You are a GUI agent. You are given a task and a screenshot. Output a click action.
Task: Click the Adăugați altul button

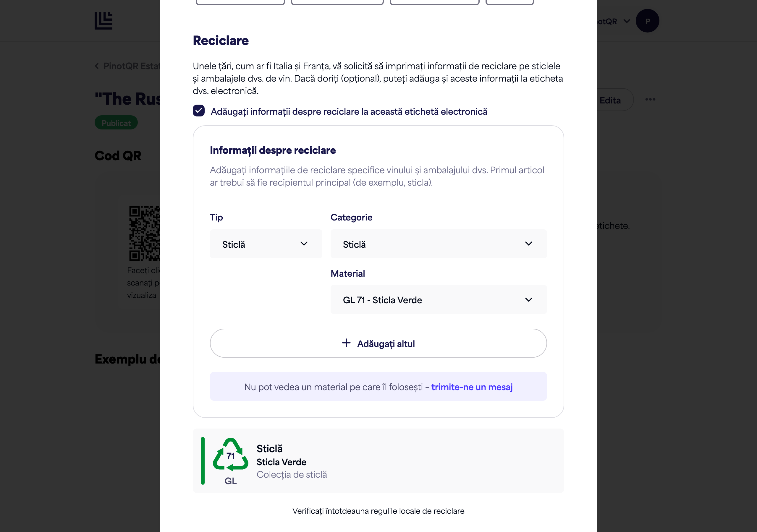(378, 343)
